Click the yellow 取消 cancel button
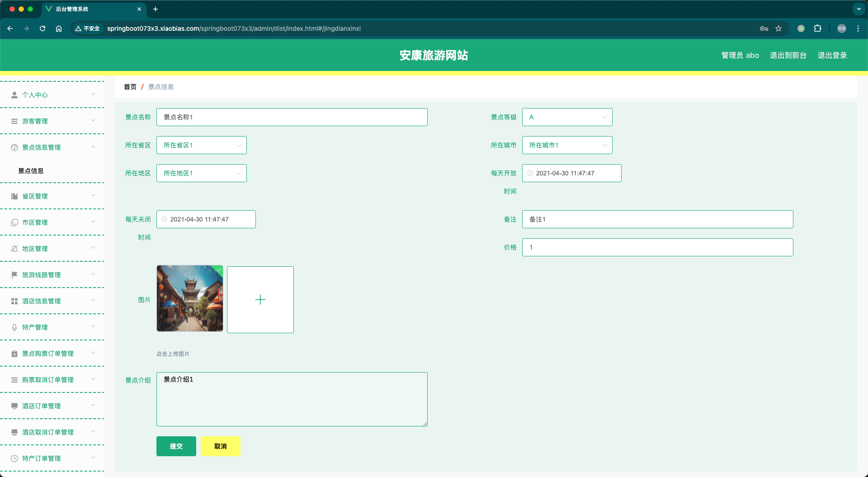Image resolution: width=868 pixels, height=477 pixels. (221, 446)
